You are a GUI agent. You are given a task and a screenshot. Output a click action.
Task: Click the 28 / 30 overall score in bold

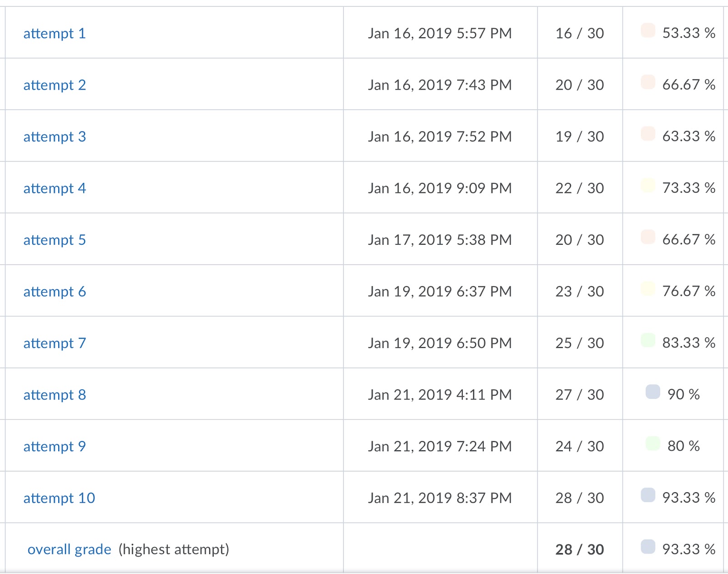pos(579,549)
